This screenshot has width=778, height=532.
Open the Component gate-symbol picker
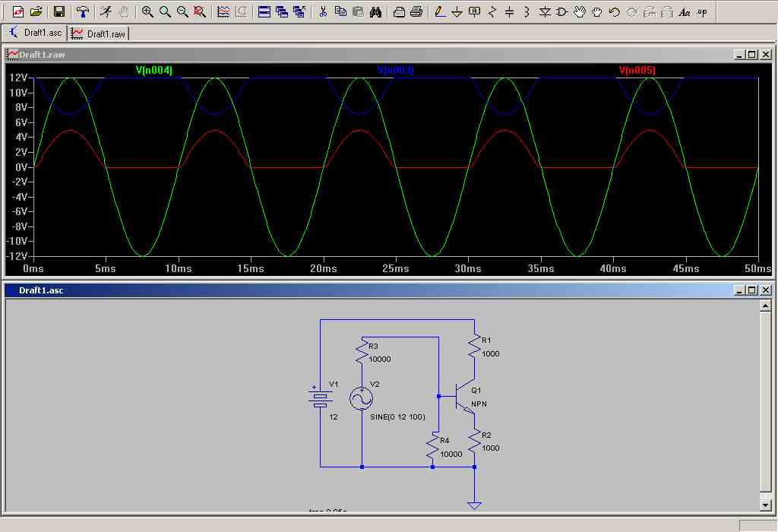pos(562,11)
